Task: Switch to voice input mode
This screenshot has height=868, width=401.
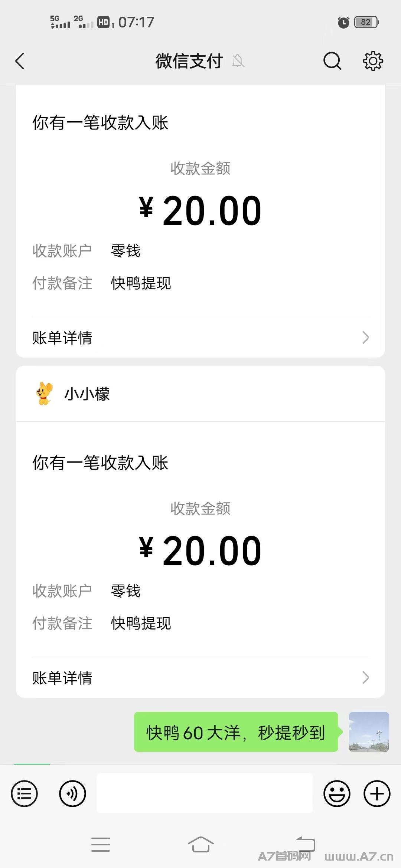Action: pyautogui.click(x=72, y=793)
